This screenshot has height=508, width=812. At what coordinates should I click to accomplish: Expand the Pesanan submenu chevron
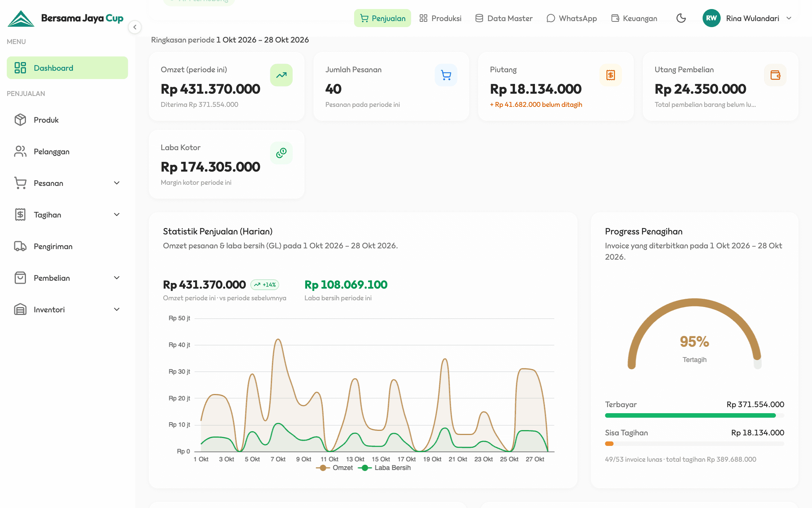point(117,183)
